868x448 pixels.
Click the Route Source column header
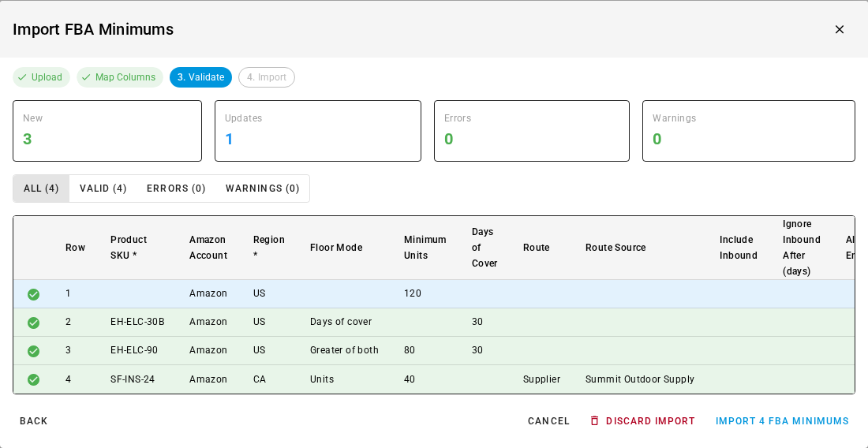pyautogui.click(x=615, y=248)
